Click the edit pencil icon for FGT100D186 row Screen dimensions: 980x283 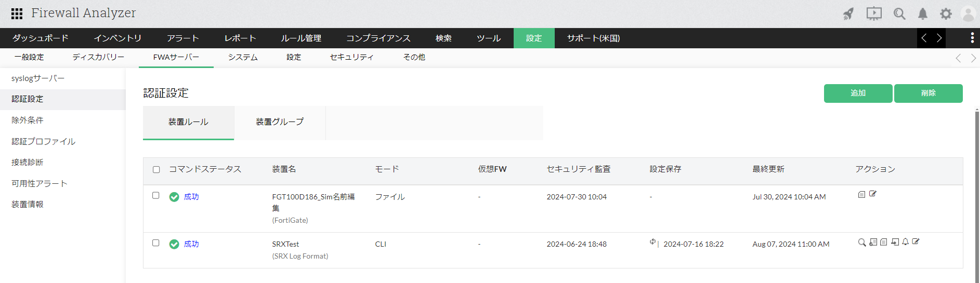coord(873,194)
